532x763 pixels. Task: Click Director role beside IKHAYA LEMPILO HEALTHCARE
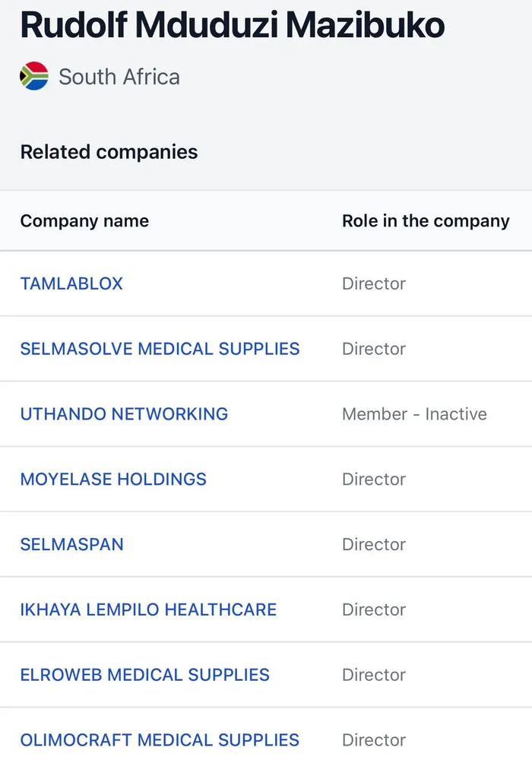374,609
